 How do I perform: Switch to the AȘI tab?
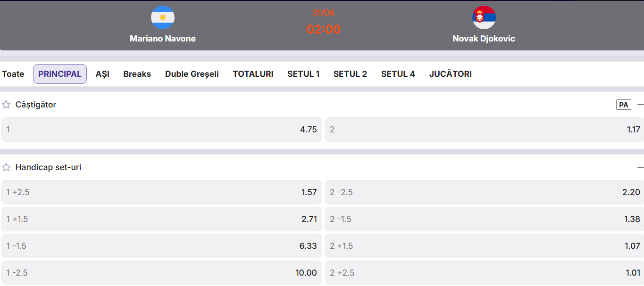tap(102, 74)
